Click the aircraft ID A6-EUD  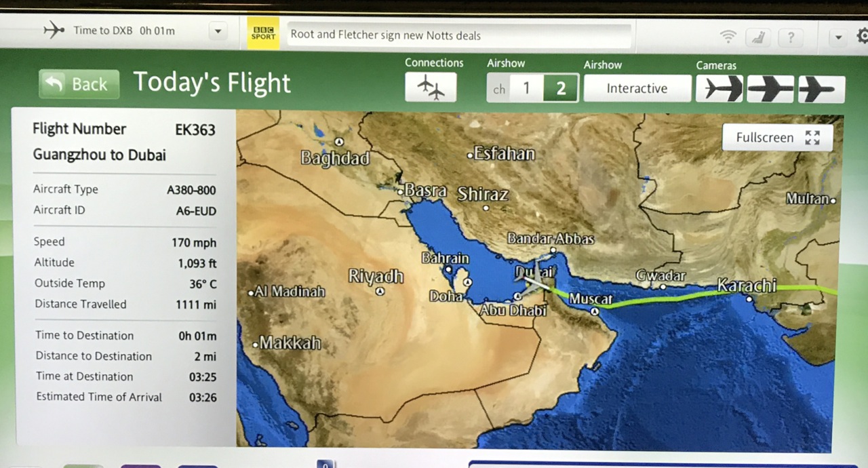[195, 212]
